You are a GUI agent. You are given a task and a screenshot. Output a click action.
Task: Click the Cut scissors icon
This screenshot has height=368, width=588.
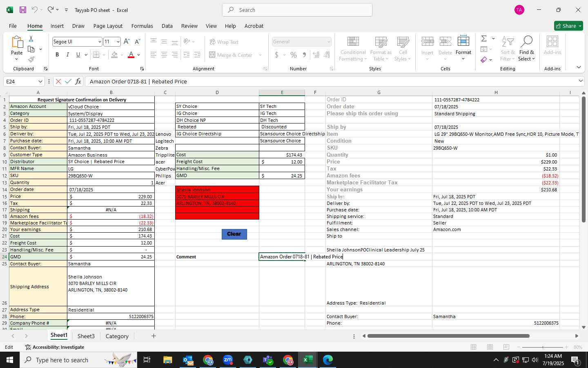pyautogui.click(x=31, y=38)
